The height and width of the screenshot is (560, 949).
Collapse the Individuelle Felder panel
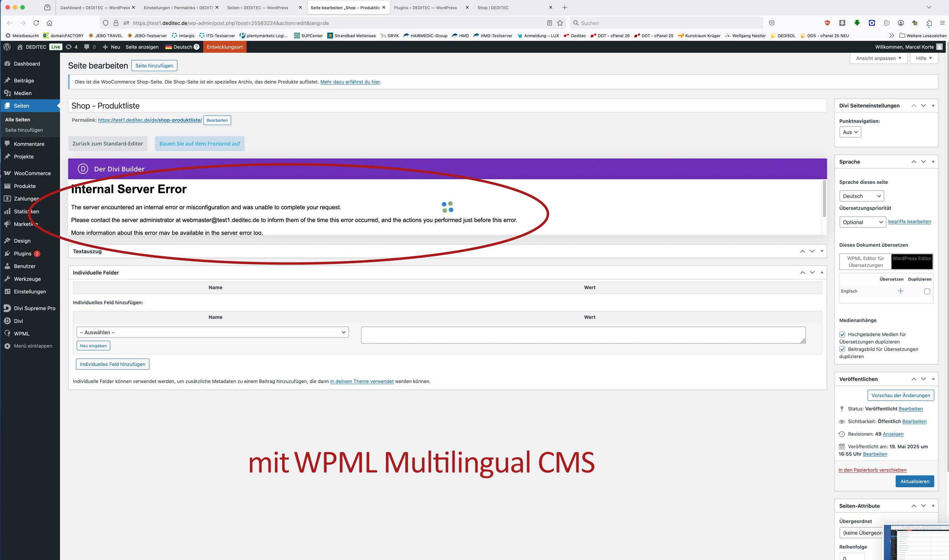pyautogui.click(x=822, y=273)
